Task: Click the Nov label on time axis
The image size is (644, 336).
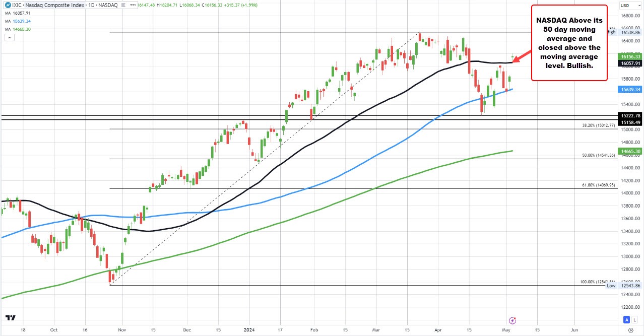Action: 122,329
